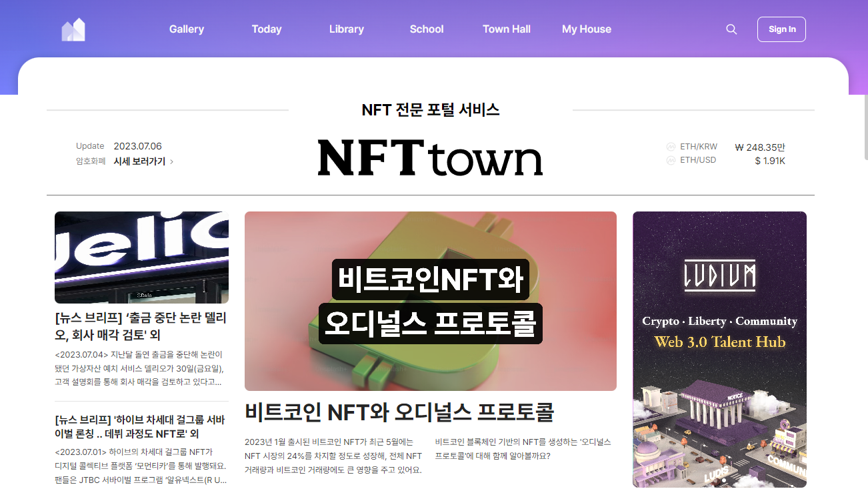
Task: Click the ETH/USD coin icon
Action: (671, 160)
